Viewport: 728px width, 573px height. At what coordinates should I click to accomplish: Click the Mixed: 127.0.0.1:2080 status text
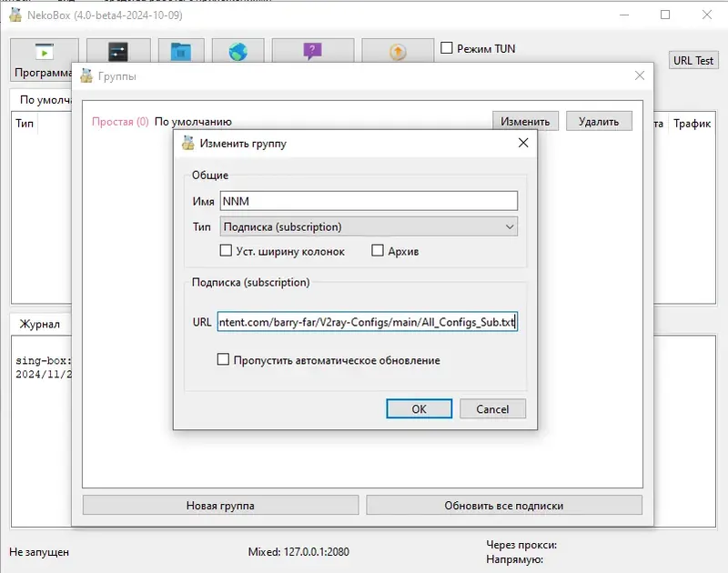pos(298,552)
